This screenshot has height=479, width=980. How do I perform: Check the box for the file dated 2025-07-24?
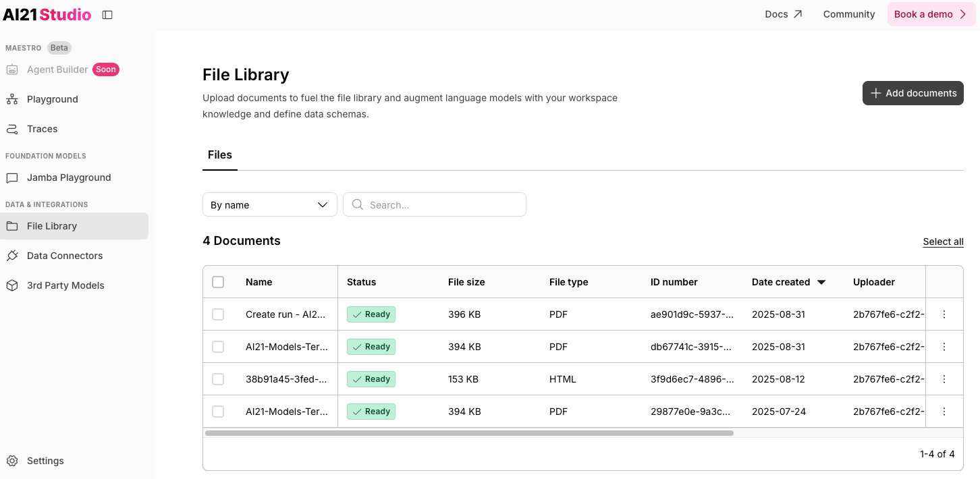click(218, 412)
